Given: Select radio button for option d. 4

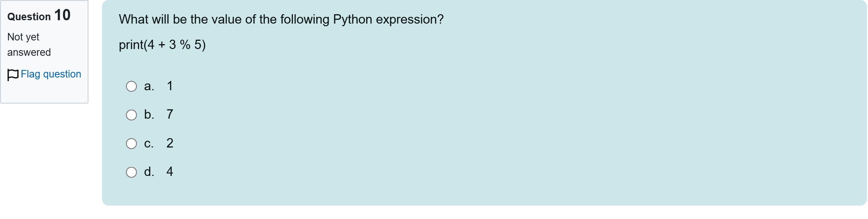Looking at the screenshot, I should coord(131,172).
